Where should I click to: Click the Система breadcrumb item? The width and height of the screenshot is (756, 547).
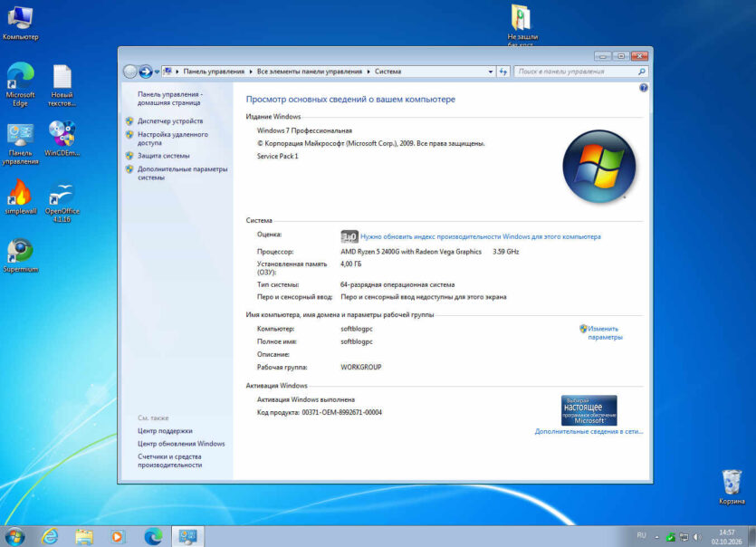tap(388, 72)
